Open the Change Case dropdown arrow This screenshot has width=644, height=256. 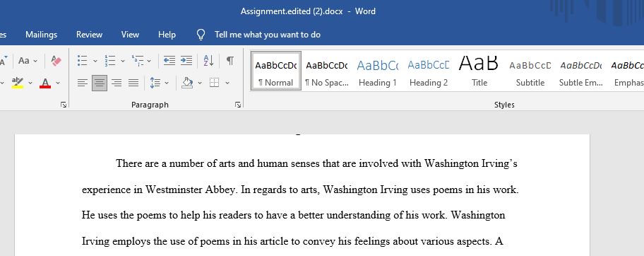coord(35,61)
